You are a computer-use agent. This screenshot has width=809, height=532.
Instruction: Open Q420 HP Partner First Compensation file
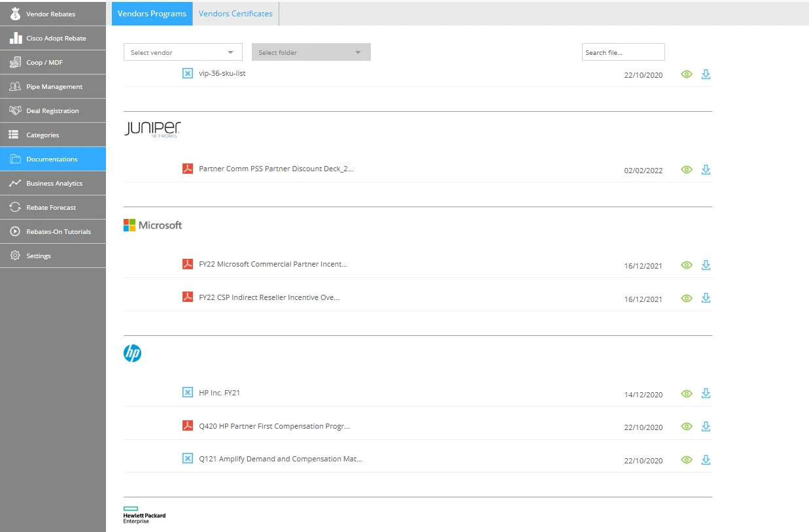275,425
